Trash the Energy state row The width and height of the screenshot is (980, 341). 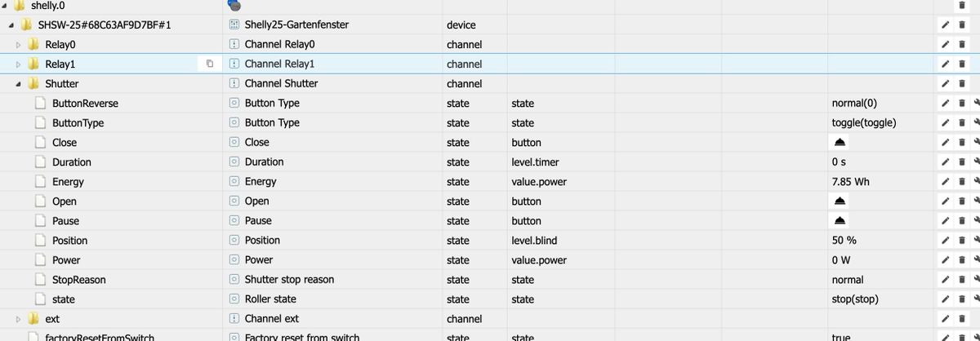(x=962, y=181)
